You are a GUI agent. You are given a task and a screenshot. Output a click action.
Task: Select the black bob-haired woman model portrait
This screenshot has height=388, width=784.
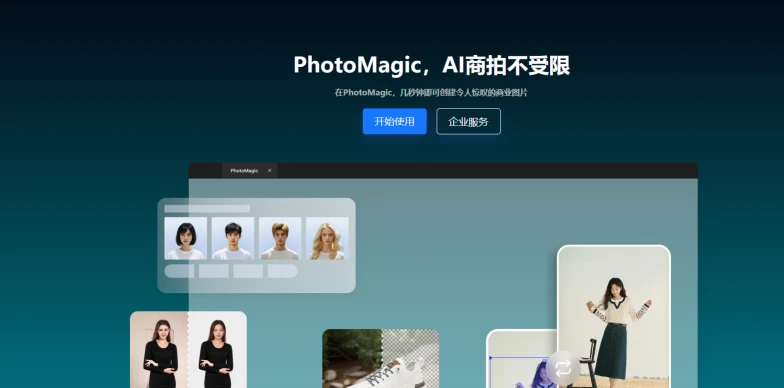coord(186,238)
